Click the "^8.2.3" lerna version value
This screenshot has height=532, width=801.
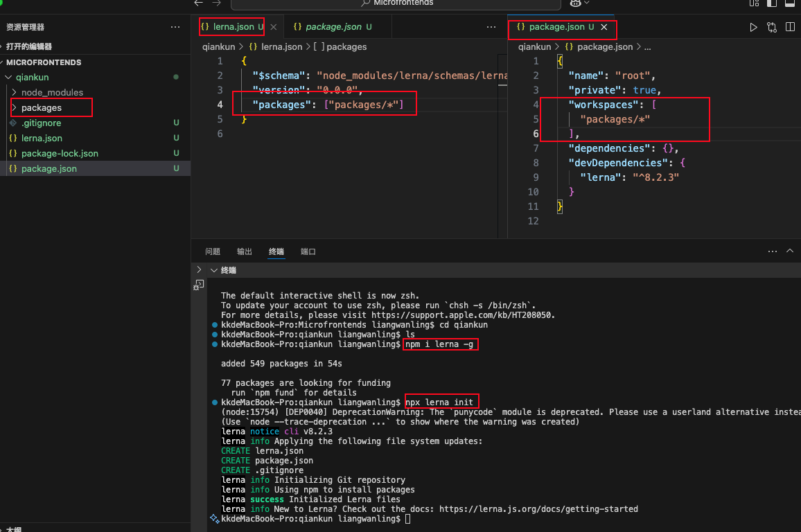coord(656,177)
